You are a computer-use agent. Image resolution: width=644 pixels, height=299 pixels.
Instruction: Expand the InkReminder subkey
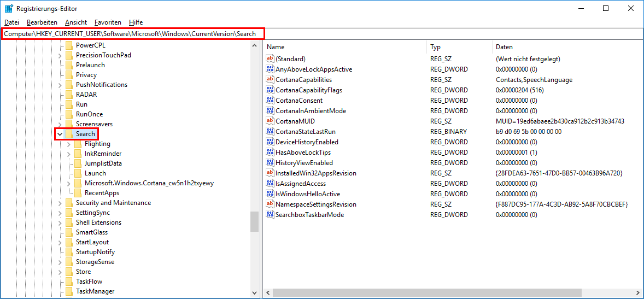click(68, 154)
